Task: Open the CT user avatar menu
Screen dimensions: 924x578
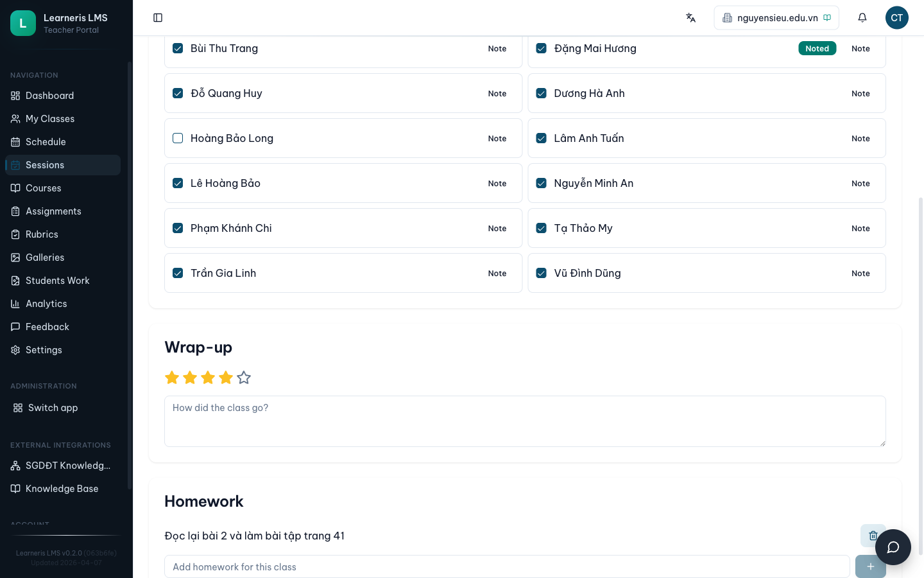Action: (897, 18)
